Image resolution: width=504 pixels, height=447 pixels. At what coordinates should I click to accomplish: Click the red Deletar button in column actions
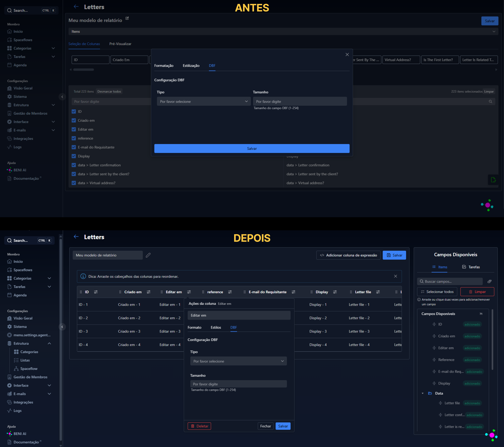click(199, 426)
